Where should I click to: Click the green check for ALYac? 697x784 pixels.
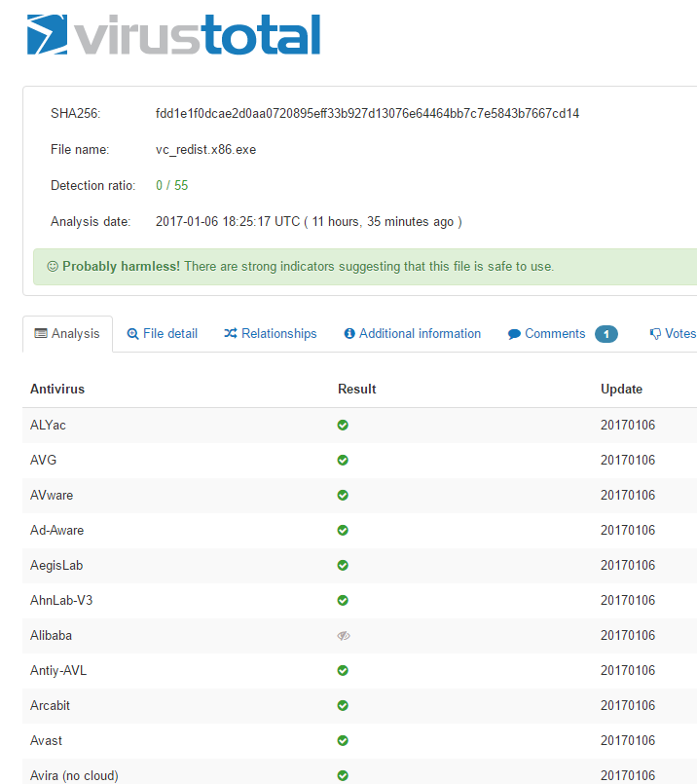(343, 425)
